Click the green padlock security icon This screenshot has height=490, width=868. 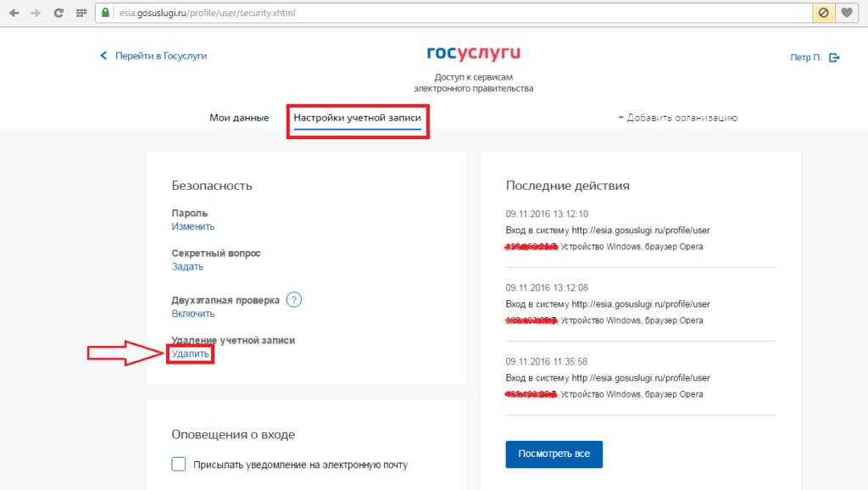coord(105,13)
